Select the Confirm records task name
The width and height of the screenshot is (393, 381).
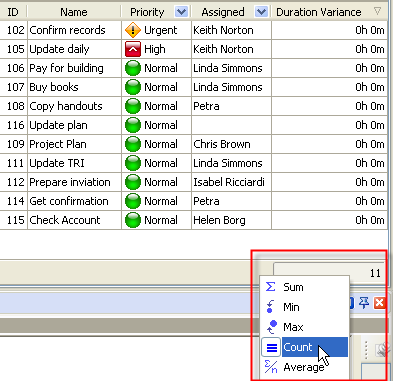[67, 30]
